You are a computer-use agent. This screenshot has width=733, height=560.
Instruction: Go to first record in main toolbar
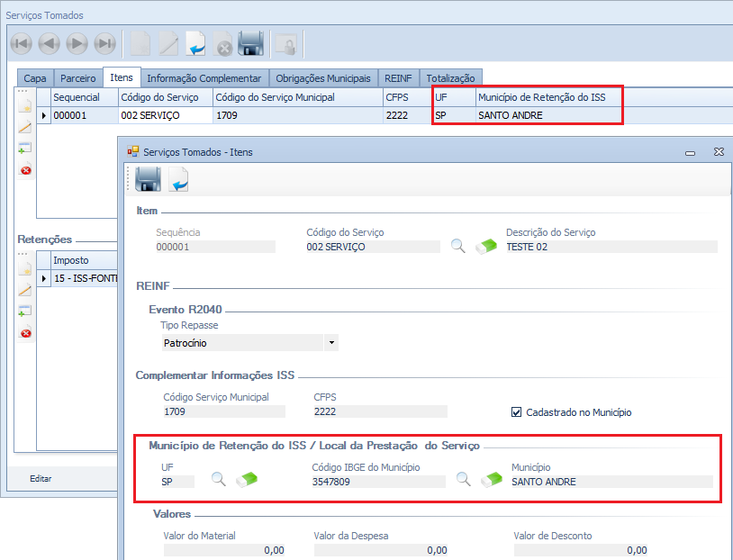(21, 44)
